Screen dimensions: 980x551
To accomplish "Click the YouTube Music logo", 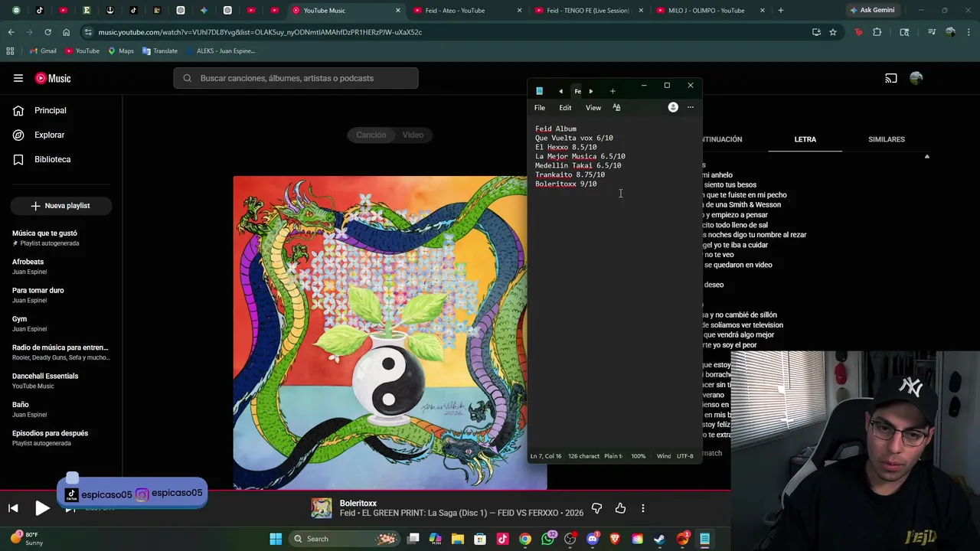I will [x=53, y=78].
